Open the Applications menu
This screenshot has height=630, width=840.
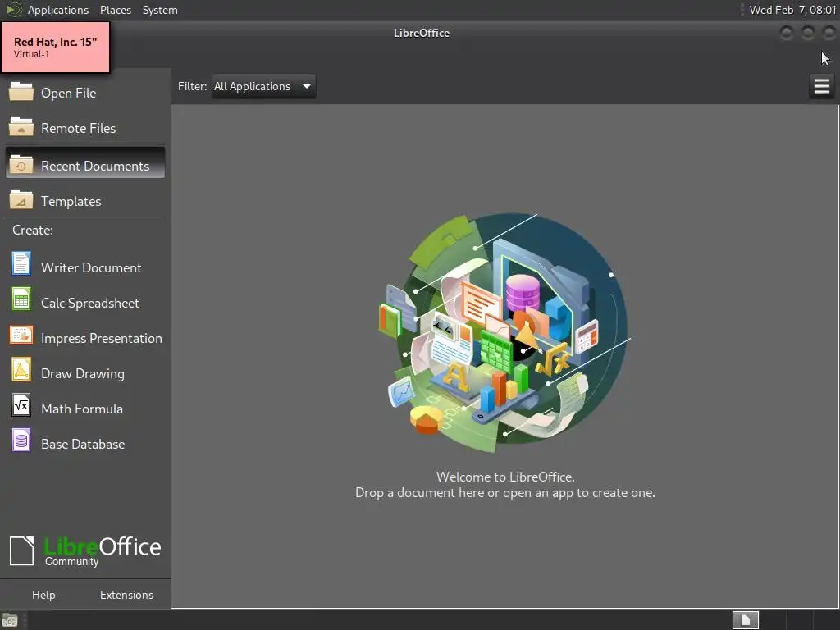[58, 10]
